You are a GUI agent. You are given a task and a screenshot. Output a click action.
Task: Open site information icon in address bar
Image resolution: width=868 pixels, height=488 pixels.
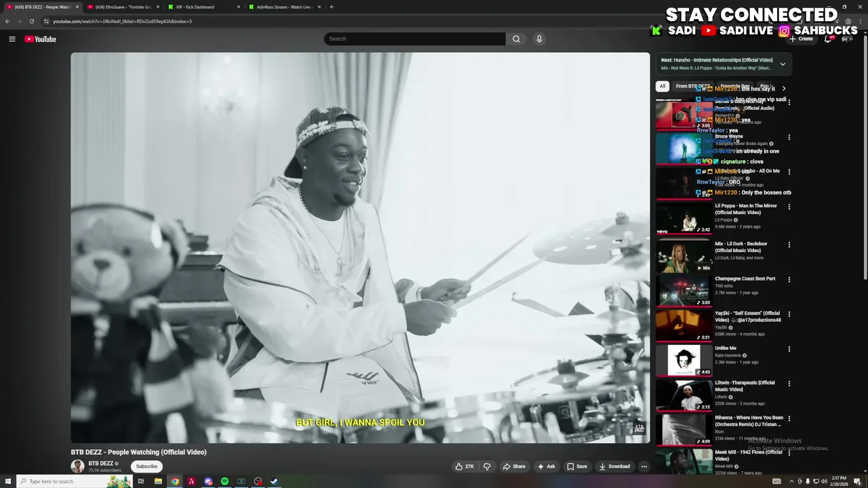(46, 21)
